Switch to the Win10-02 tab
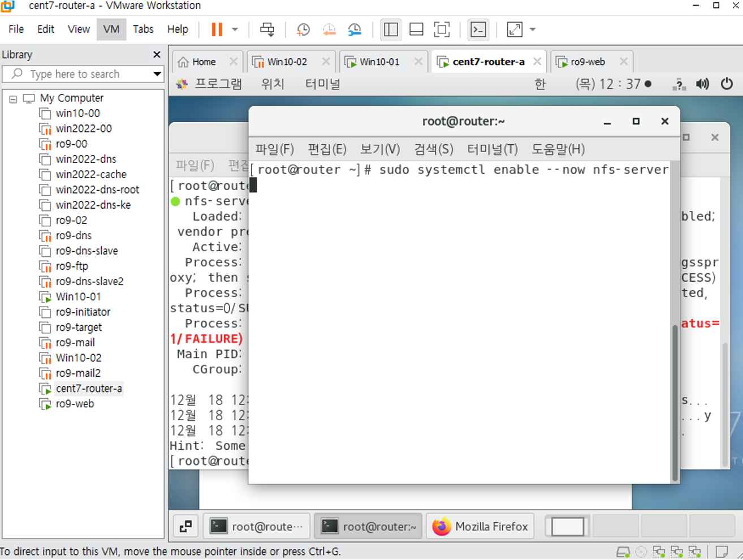This screenshot has height=560, width=743. click(x=287, y=62)
